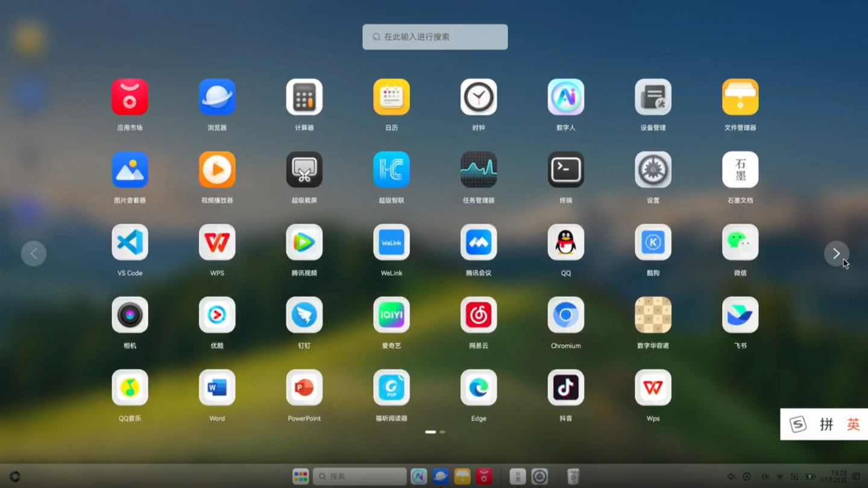
Task: Open the trash bin in the dock
Action: pyautogui.click(x=573, y=477)
